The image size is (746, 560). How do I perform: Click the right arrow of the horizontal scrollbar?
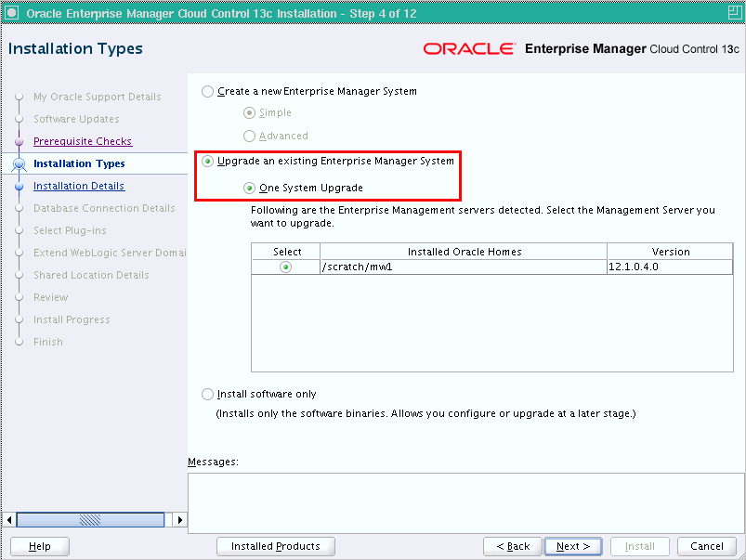point(179,520)
